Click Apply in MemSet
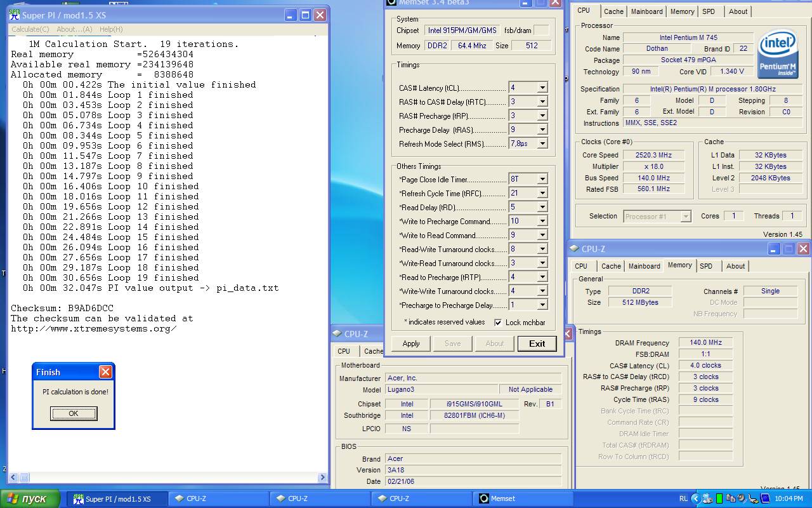812x508 pixels. (411, 344)
